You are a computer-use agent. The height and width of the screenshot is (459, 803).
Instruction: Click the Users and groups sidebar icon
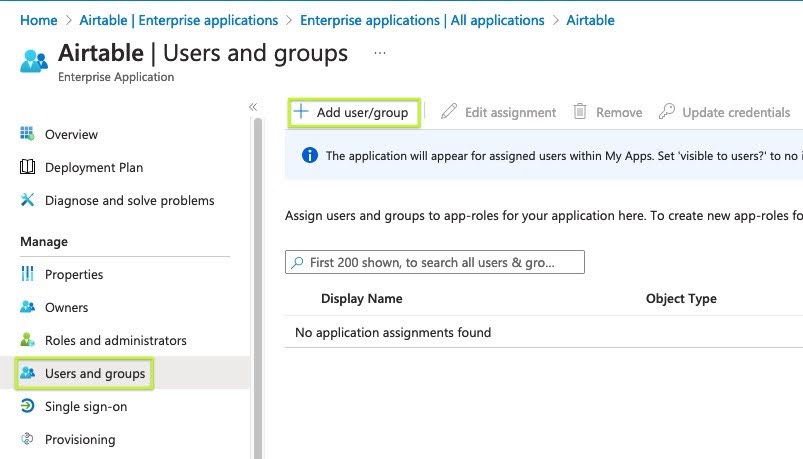[27, 373]
